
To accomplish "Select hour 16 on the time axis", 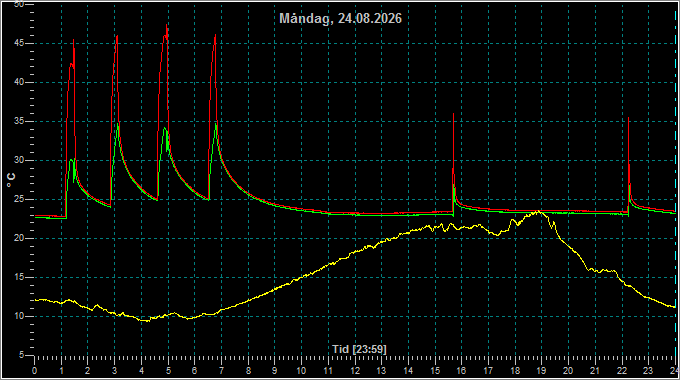I will pos(461,371).
